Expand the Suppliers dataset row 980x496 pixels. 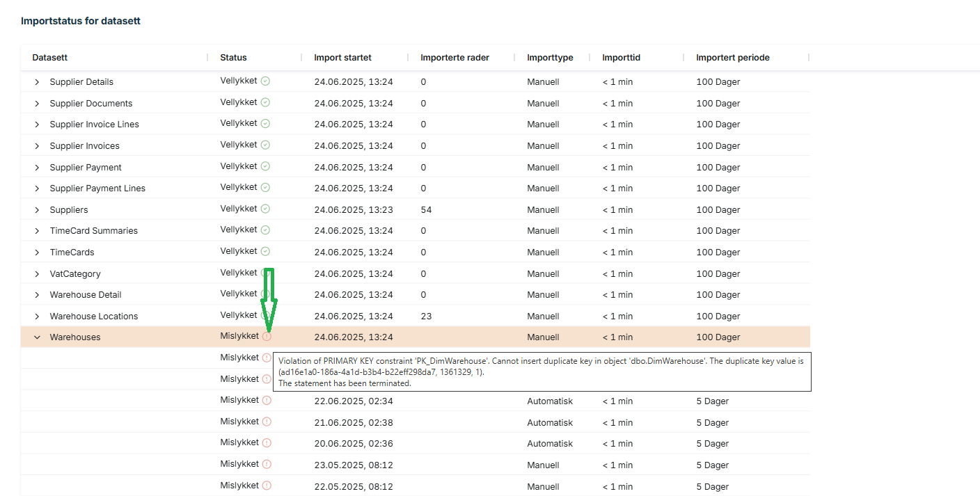point(38,210)
